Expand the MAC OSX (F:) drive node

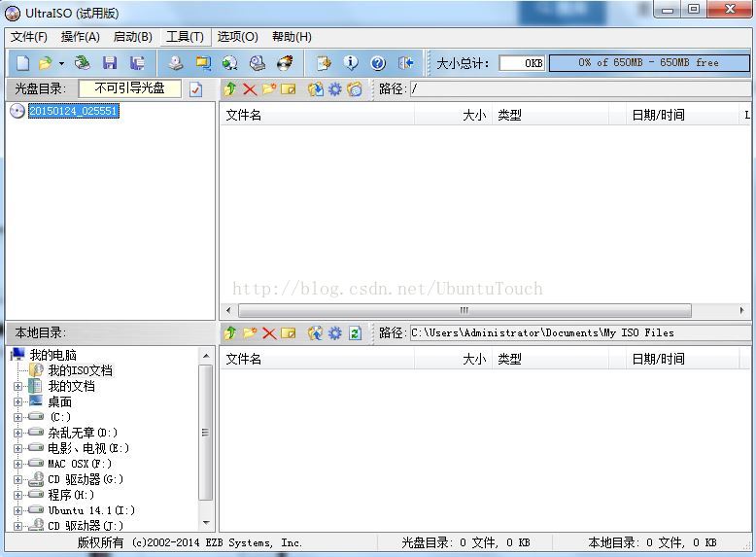click(x=17, y=464)
